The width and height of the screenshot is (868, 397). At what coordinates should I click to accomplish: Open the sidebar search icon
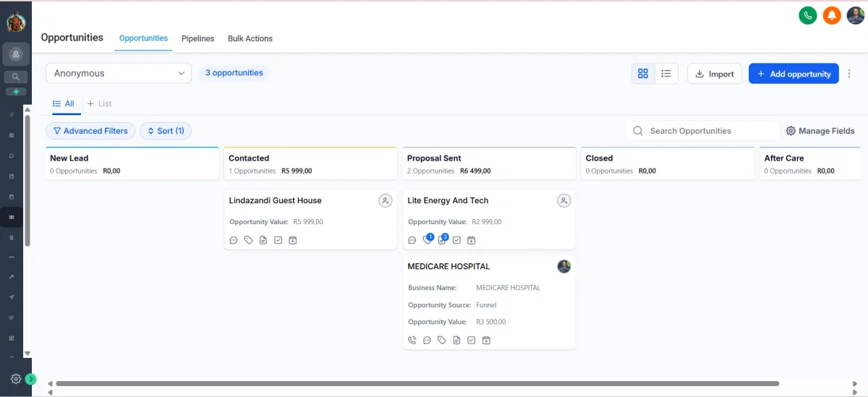(16, 77)
